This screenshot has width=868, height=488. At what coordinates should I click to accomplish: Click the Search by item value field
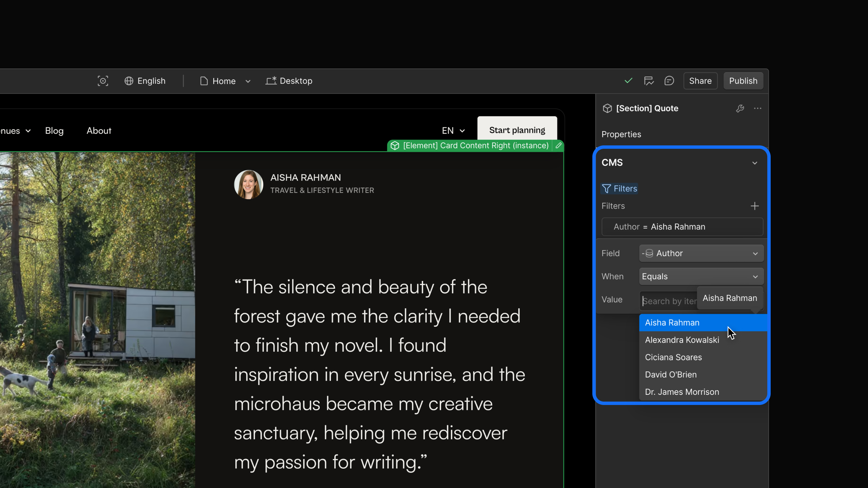668,301
